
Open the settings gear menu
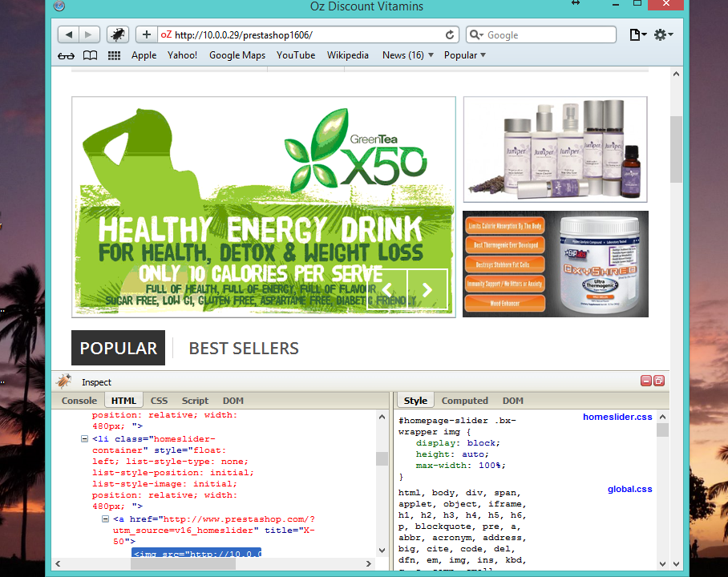pyautogui.click(x=663, y=34)
